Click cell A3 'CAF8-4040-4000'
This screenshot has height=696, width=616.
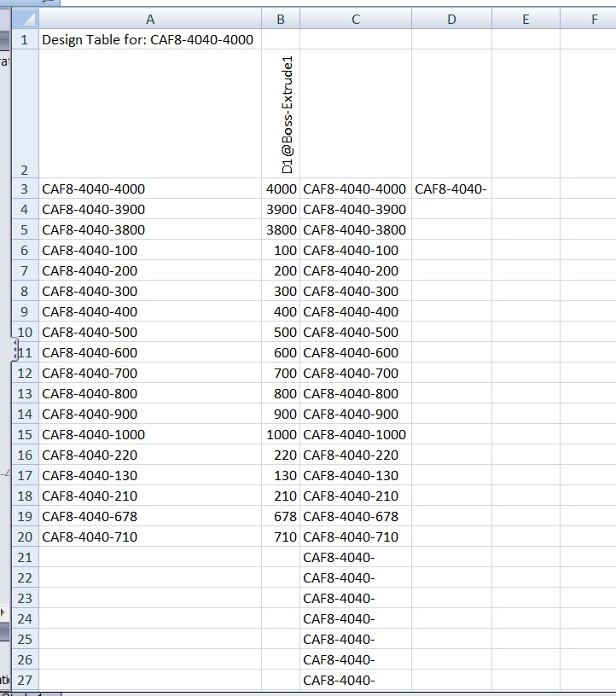(150, 188)
